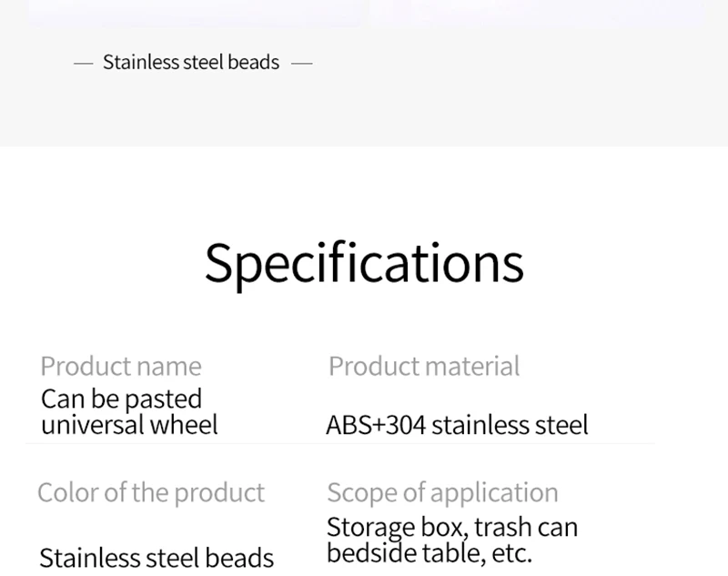Select the "ABS+304 stainless steel" value
This screenshot has height=576, width=728.
[x=457, y=425]
